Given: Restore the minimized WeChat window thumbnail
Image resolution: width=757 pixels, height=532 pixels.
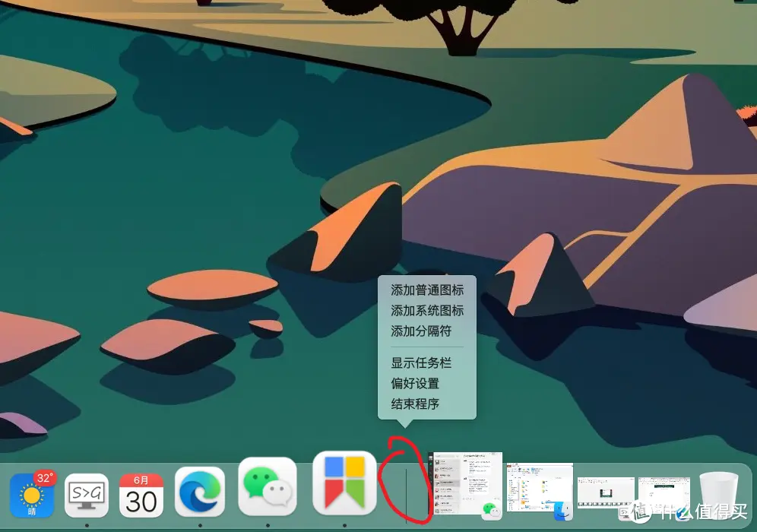Looking at the screenshot, I should pyautogui.click(x=466, y=485).
